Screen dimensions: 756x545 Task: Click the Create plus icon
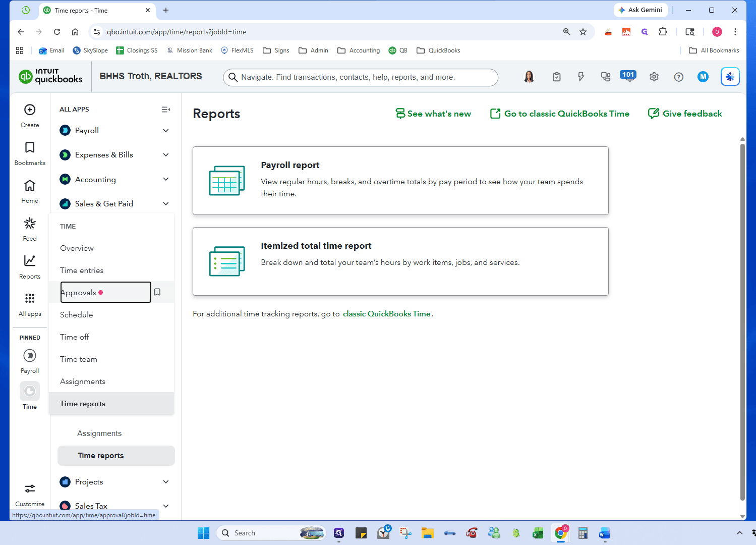[x=30, y=110]
